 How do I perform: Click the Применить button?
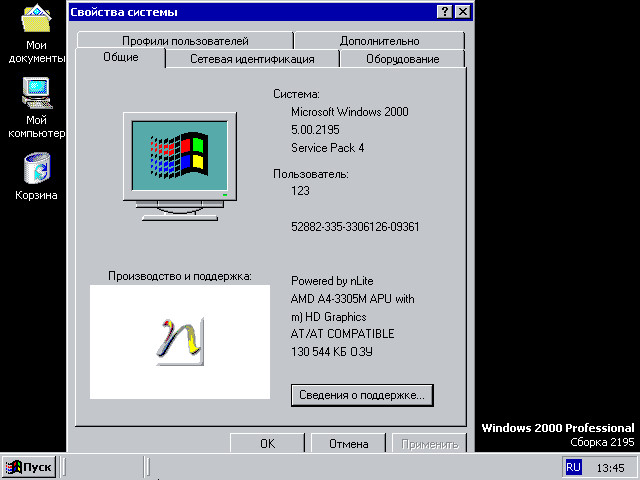(x=429, y=443)
